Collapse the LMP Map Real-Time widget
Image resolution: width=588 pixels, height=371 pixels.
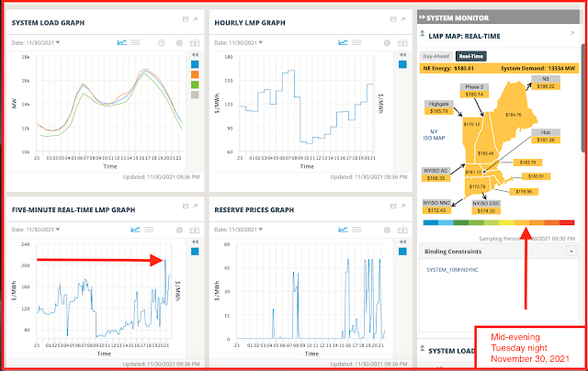[x=423, y=33]
